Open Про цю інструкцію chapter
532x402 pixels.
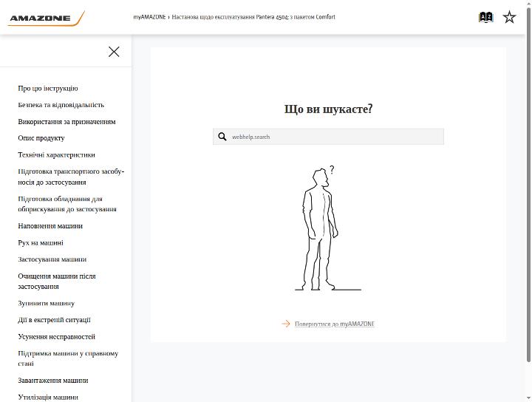point(48,88)
